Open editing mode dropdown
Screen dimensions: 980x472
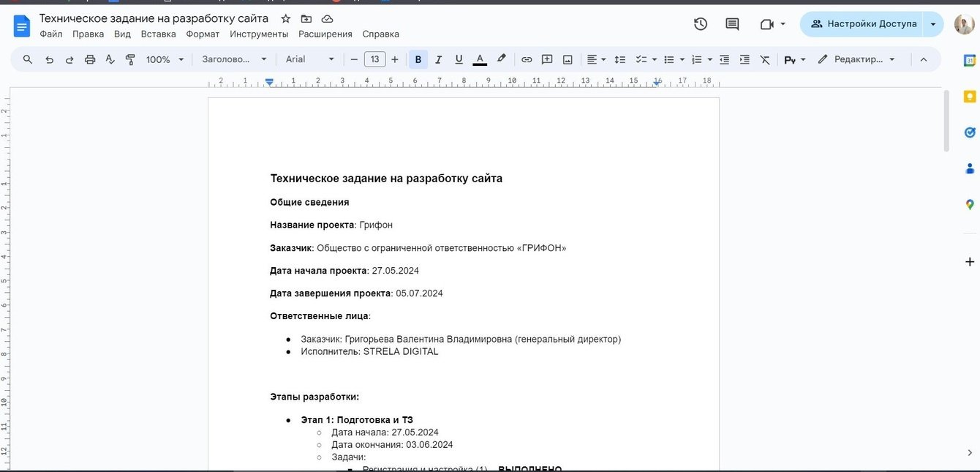click(x=856, y=59)
